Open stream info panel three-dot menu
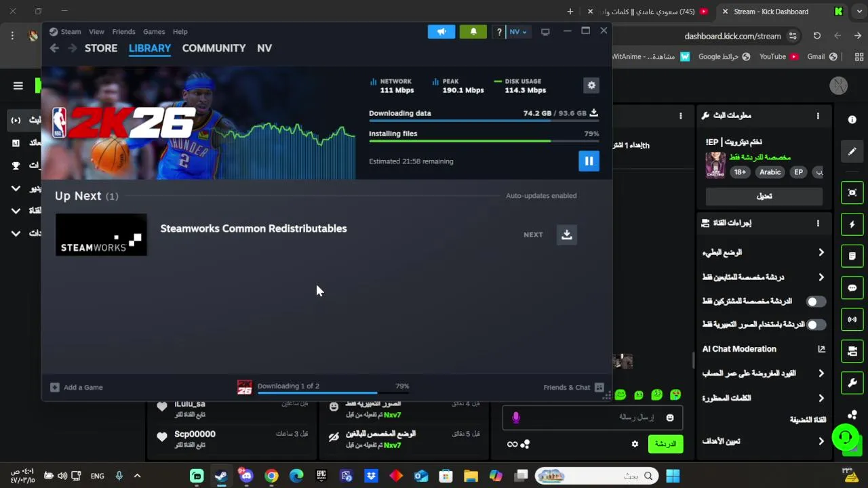This screenshot has height=488, width=868. click(x=818, y=116)
